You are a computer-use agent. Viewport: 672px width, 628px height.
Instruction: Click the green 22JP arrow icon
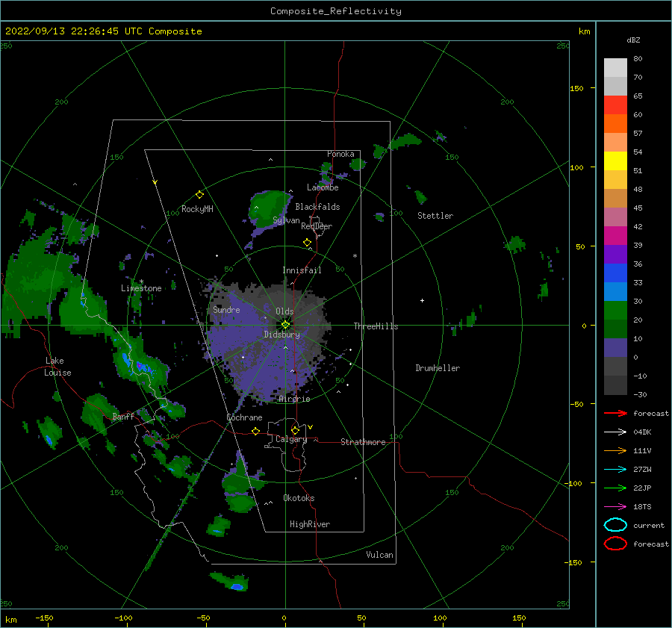point(615,488)
